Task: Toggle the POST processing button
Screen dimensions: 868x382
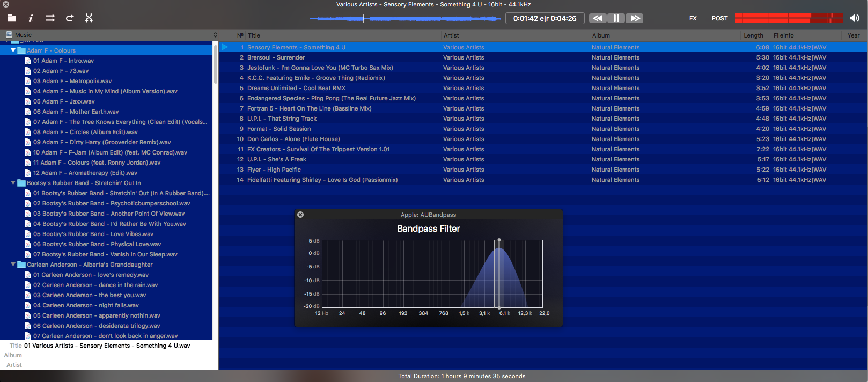Action: (720, 18)
